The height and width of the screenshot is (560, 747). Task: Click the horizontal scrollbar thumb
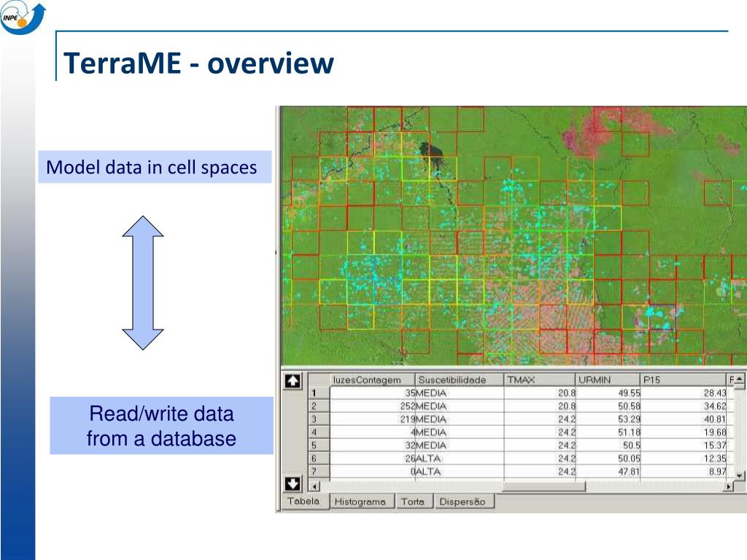tap(543, 486)
